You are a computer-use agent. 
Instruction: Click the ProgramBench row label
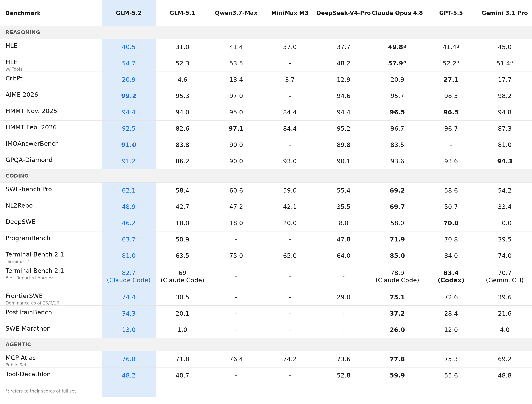[x=28, y=238]
